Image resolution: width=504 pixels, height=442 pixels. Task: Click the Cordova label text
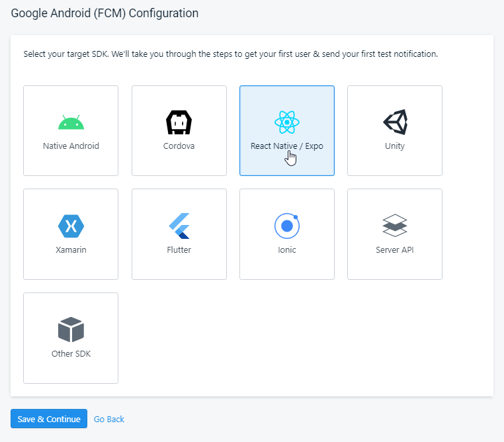point(179,146)
